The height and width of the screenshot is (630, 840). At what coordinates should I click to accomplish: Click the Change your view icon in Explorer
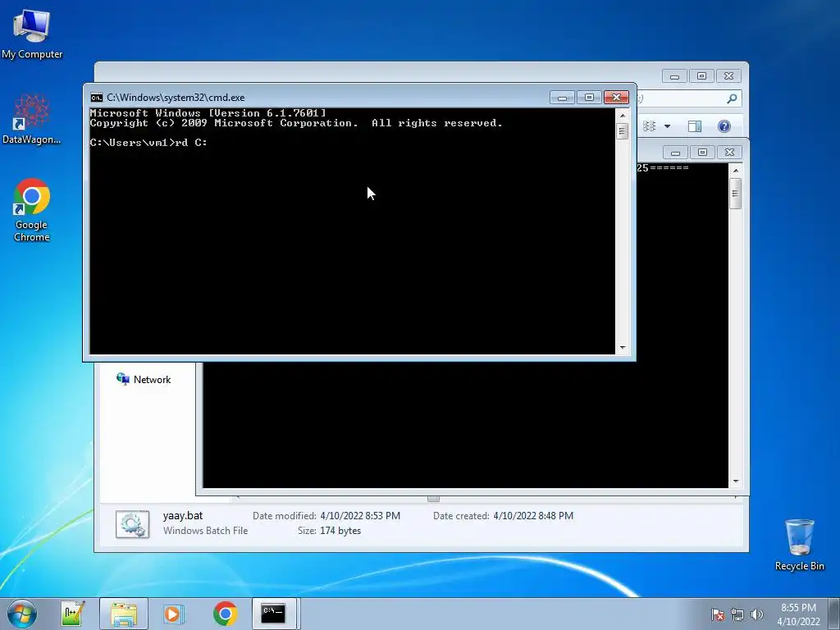point(650,126)
